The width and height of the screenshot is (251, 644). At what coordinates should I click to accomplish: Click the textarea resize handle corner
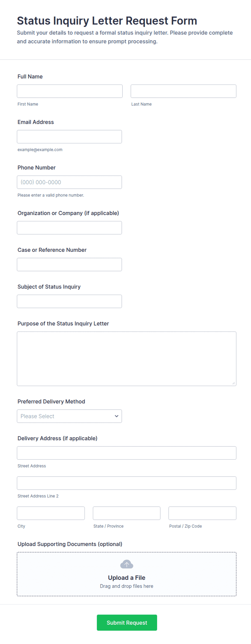point(233,383)
